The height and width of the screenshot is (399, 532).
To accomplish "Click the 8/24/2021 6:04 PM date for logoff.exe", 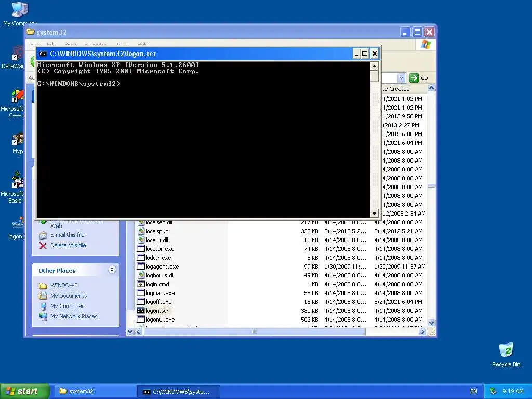I will tap(398, 302).
